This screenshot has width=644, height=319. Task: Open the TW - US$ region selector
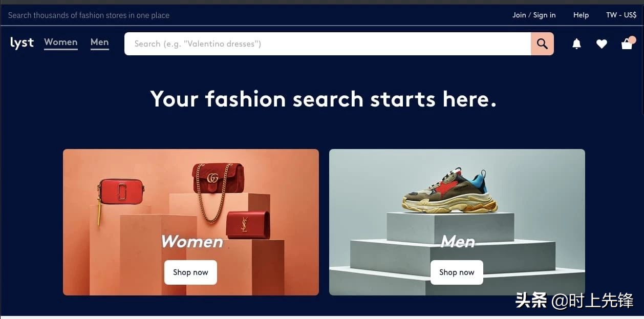pyautogui.click(x=621, y=15)
